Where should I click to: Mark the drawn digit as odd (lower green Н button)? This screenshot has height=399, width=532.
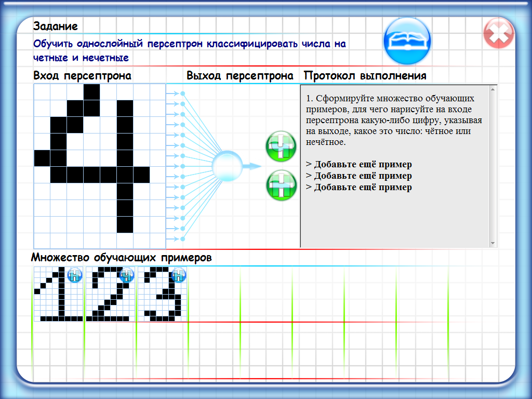[281, 185]
